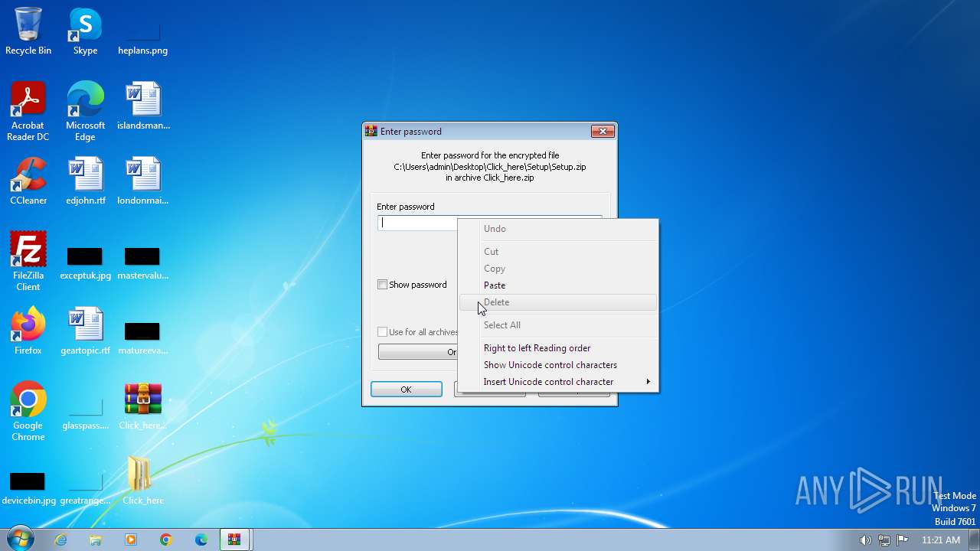Choose Select All in the context menu
980x551 pixels.
[x=559, y=325]
